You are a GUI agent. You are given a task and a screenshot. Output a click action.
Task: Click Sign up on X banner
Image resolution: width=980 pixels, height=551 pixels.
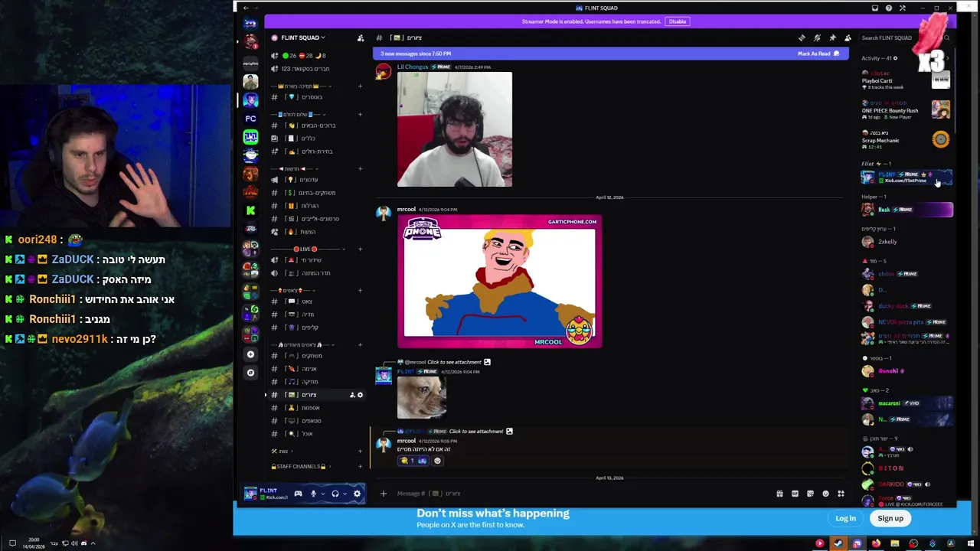coord(890,519)
